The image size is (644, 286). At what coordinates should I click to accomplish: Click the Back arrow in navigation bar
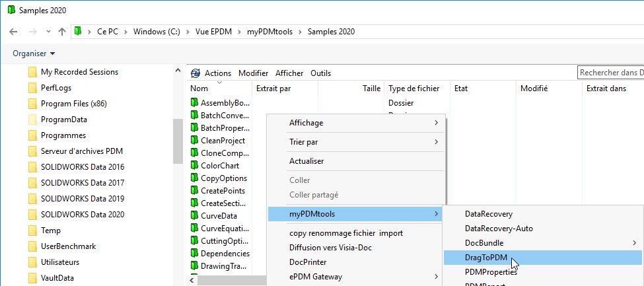coord(15,32)
